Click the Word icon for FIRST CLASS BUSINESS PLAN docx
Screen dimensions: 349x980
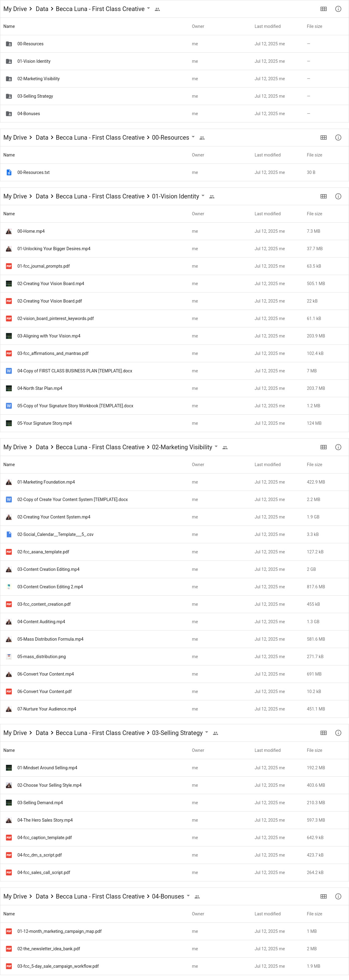pos(9,371)
